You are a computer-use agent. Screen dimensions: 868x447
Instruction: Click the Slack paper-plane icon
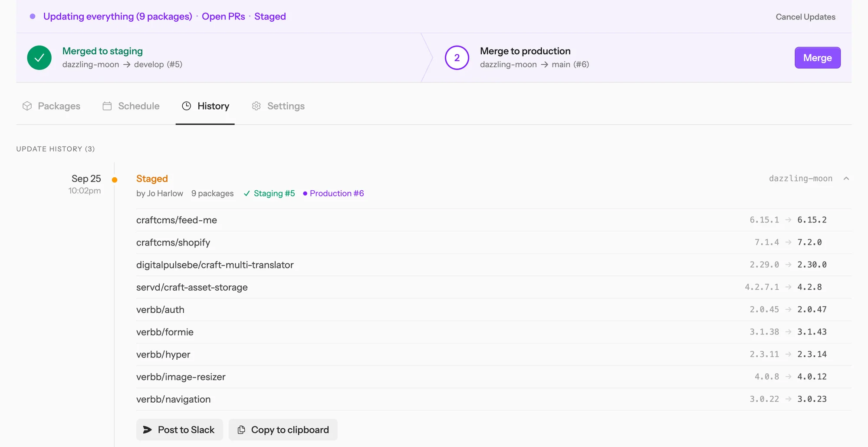tap(148, 430)
